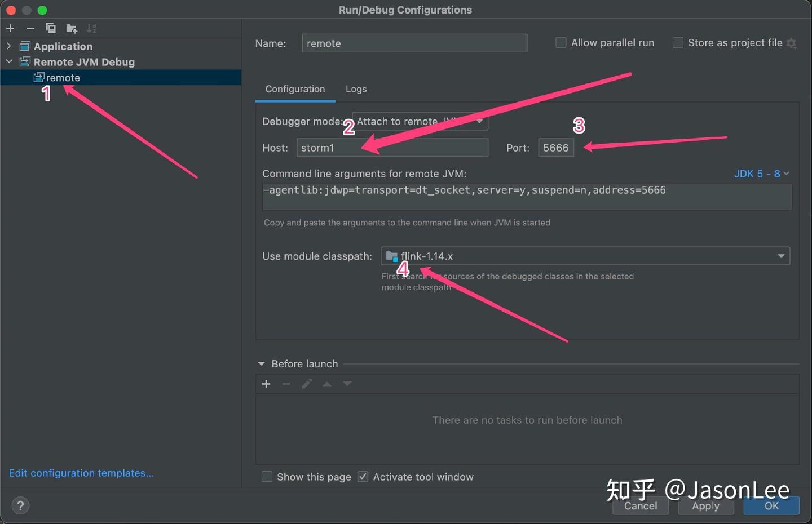812x524 pixels.
Task: Open Store as project file gear settings
Action: [x=792, y=43]
